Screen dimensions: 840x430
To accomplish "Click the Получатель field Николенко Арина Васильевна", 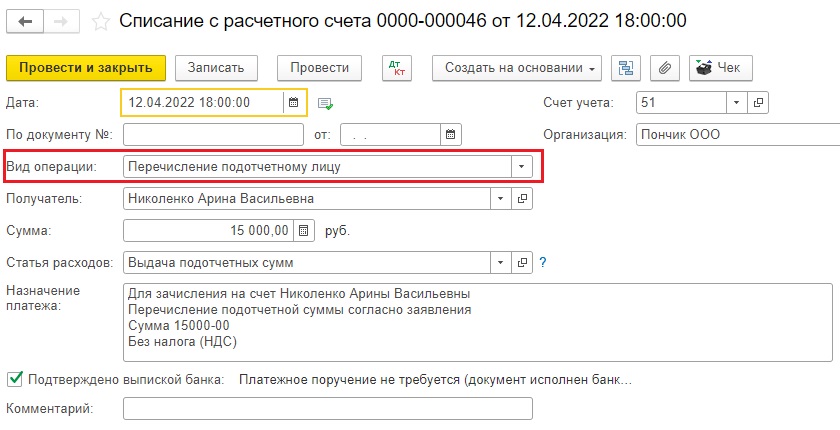I will click(306, 199).
